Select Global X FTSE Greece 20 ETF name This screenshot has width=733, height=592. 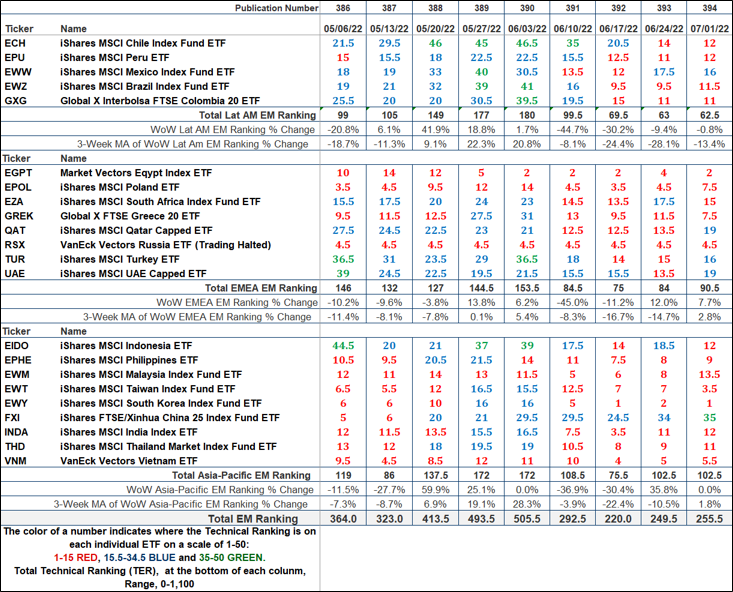[x=130, y=217]
